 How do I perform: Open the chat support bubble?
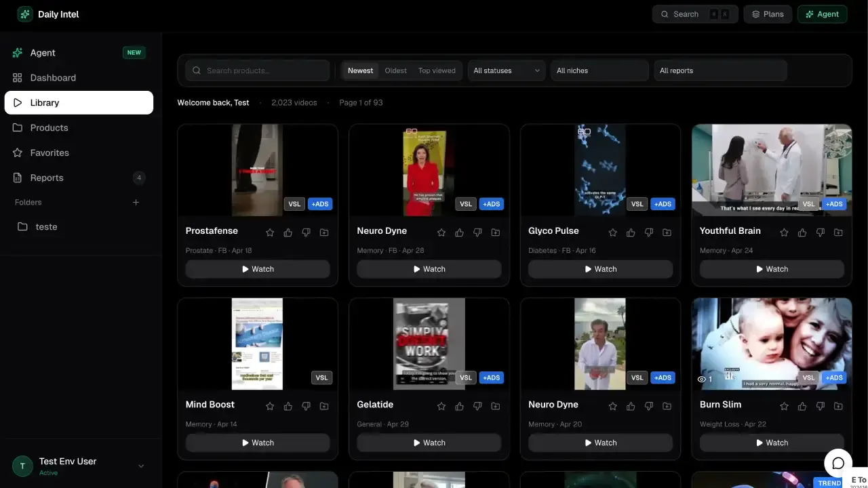[838, 463]
